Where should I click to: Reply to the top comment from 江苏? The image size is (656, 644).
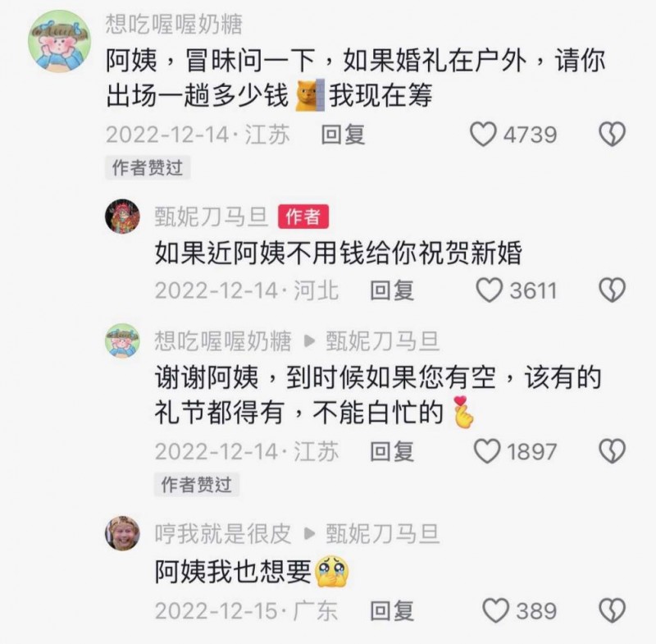pyautogui.click(x=343, y=135)
